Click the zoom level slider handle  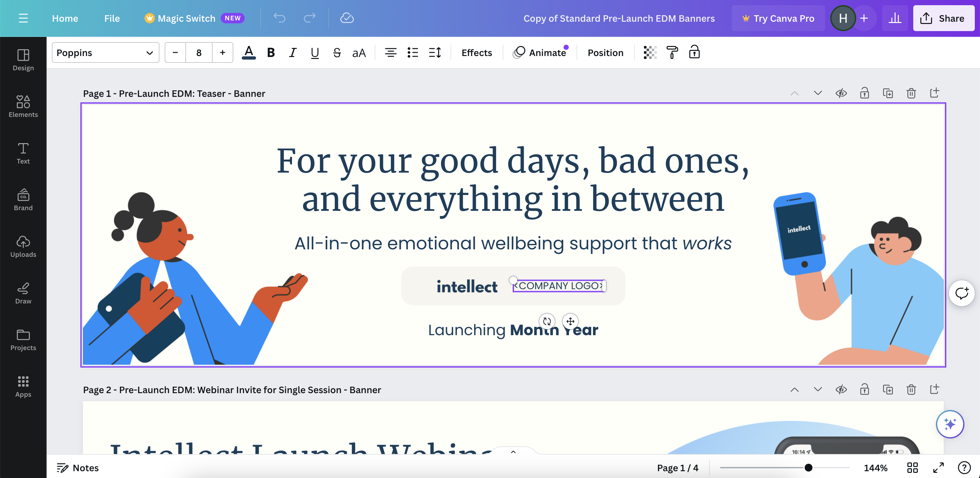tap(809, 468)
